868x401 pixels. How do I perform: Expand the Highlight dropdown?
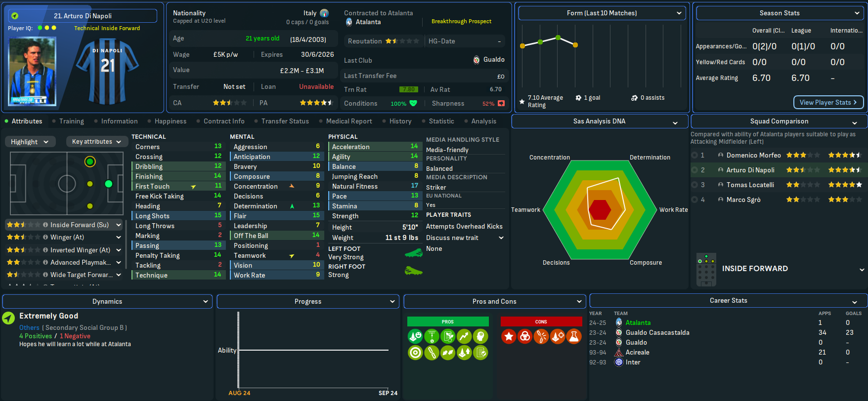click(x=30, y=142)
